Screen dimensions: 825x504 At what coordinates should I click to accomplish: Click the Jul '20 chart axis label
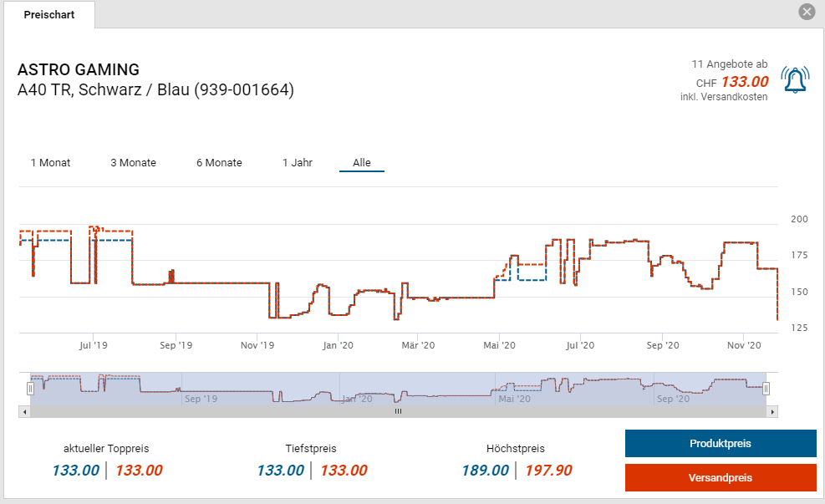tap(579, 344)
